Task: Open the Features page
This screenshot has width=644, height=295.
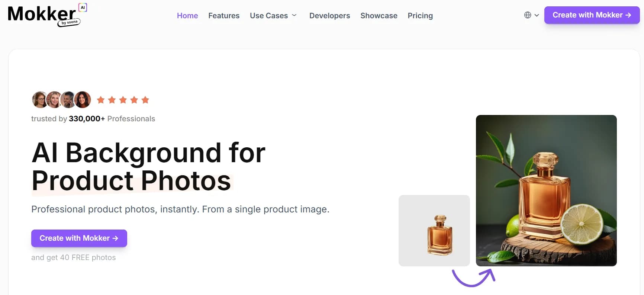Action: [224, 16]
